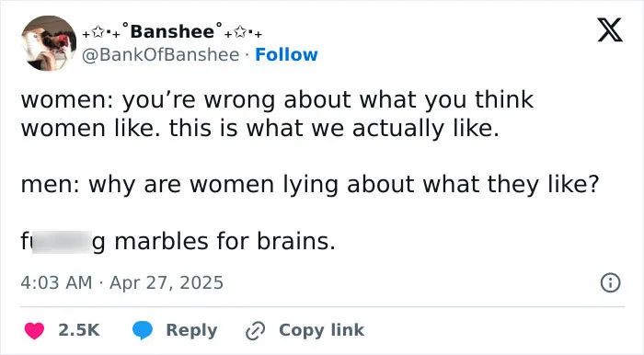The width and height of the screenshot is (644, 355).
Task: Like the tweet with the pink heart
Action: (x=34, y=330)
